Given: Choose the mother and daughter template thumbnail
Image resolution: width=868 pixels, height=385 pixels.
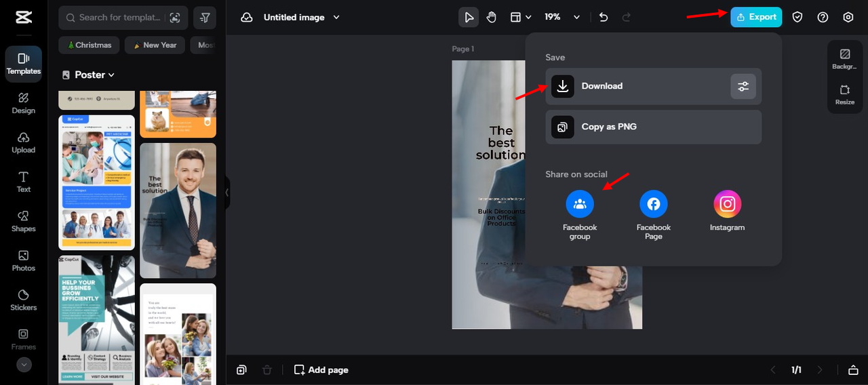Looking at the screenshot, I should [178, 334].
